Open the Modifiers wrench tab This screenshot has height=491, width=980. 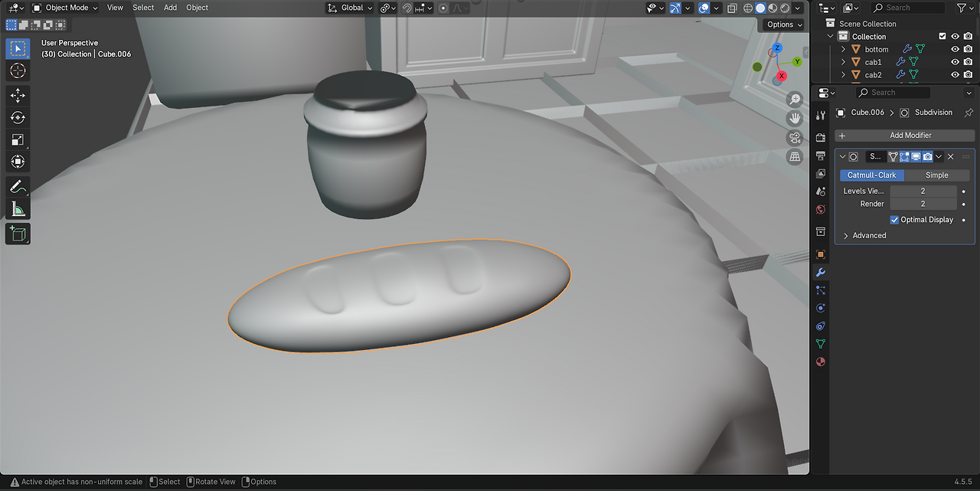821,272
